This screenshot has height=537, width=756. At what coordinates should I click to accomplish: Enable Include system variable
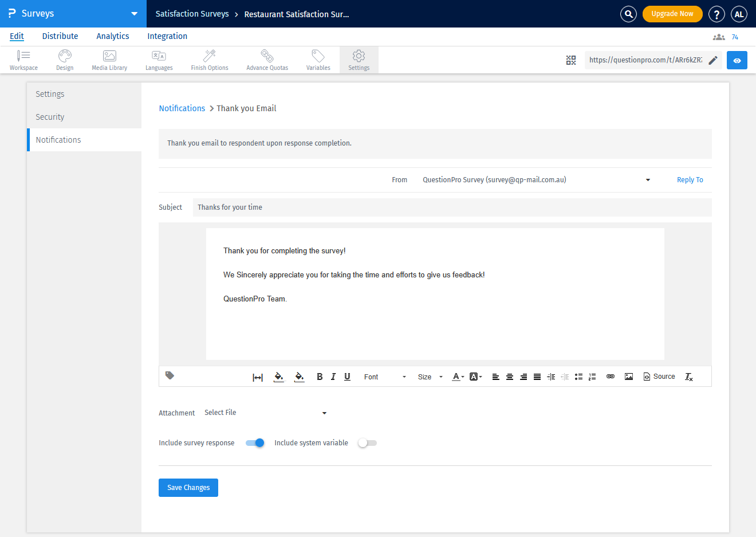click(x=367, y=442)
